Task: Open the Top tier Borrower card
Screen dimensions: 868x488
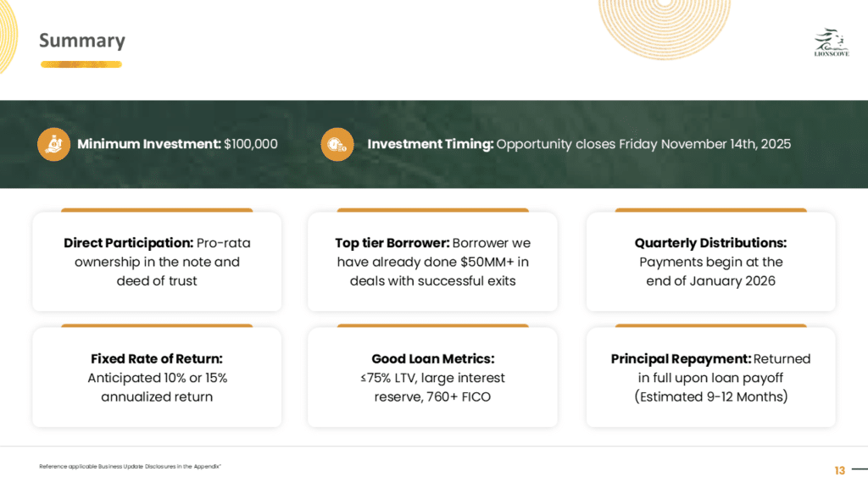Action: pos(432,262)
